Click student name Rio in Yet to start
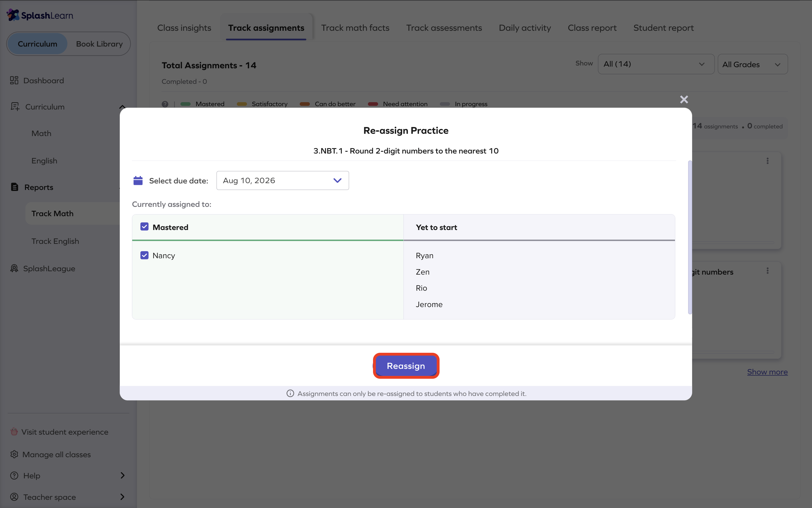The image size is (812, 508). click(x=422, y=288)
